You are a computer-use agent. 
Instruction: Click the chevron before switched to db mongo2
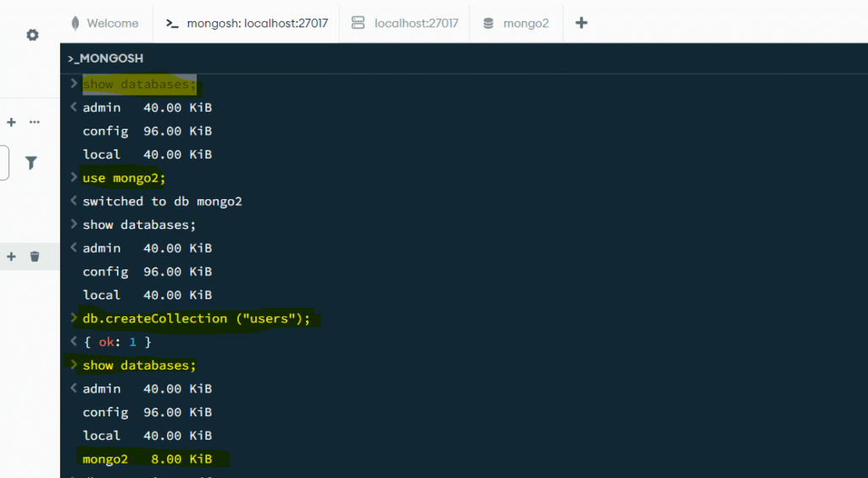pyautogui.click(x=74, y=201)
